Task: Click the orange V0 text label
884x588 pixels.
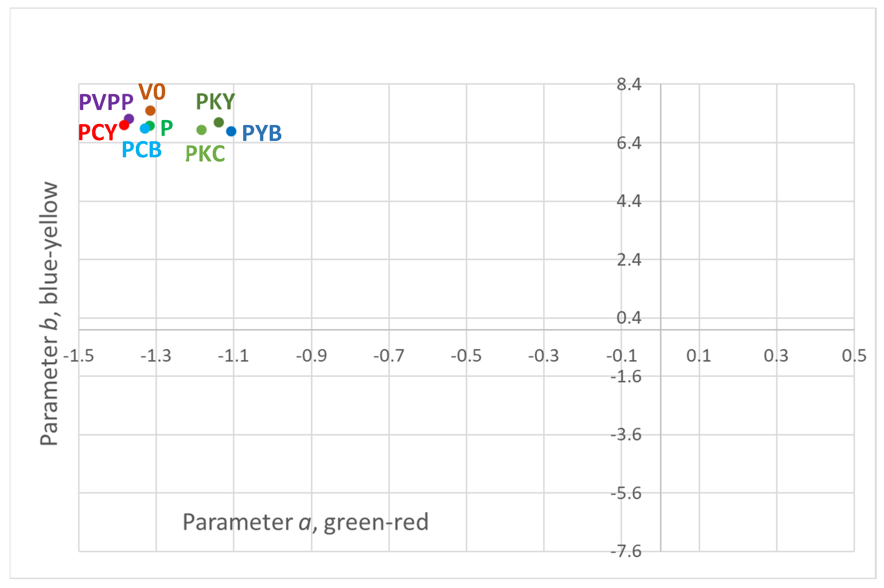Action: pos(152,92)
